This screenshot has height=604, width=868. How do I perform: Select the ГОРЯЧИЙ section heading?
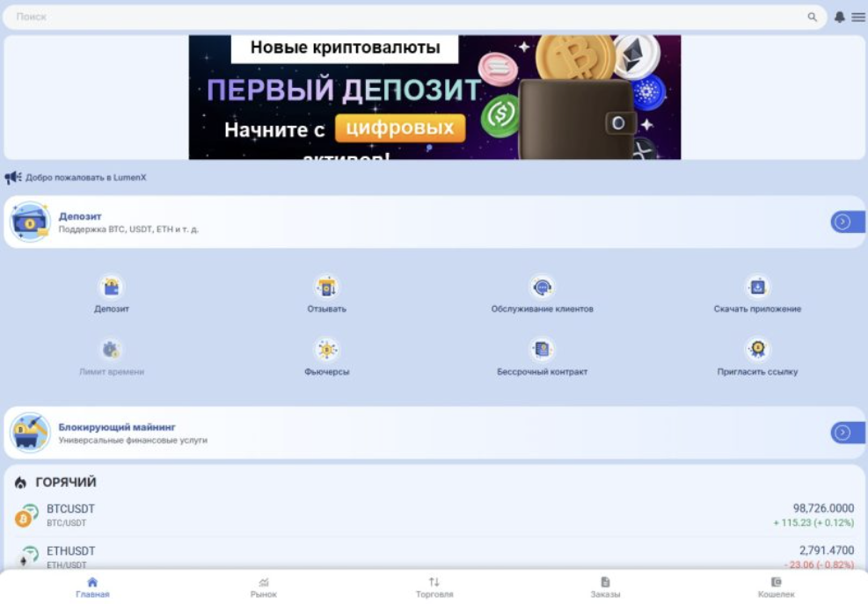coord(66,482)
